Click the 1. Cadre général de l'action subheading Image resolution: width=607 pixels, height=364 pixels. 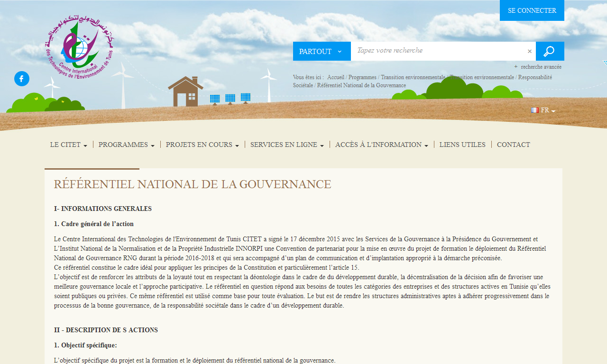point(94,224)
